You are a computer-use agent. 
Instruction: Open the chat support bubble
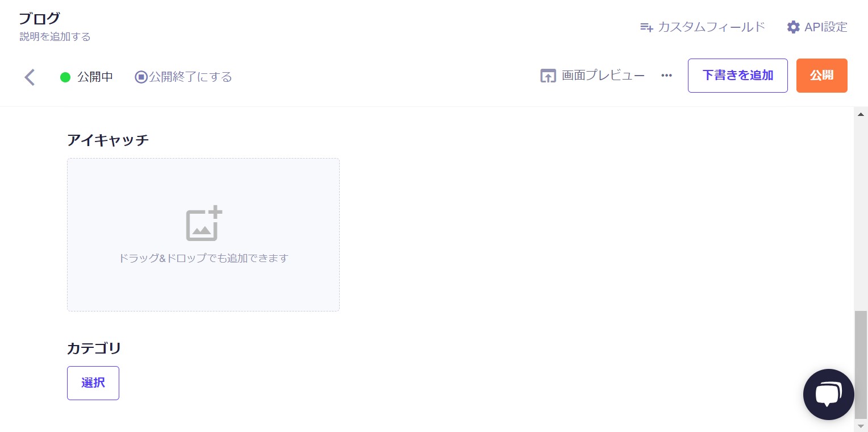tap(828, 394)
